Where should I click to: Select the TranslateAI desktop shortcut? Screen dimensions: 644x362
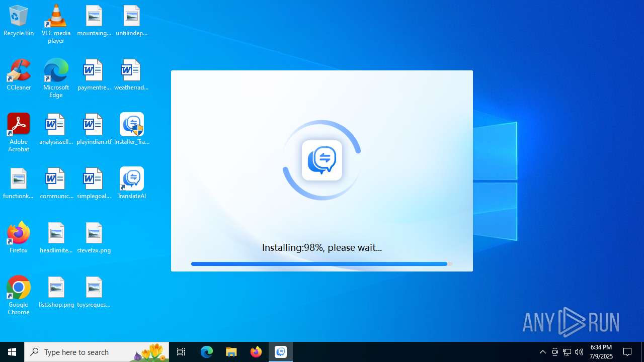pyautogui.click(x=131, y=184)
